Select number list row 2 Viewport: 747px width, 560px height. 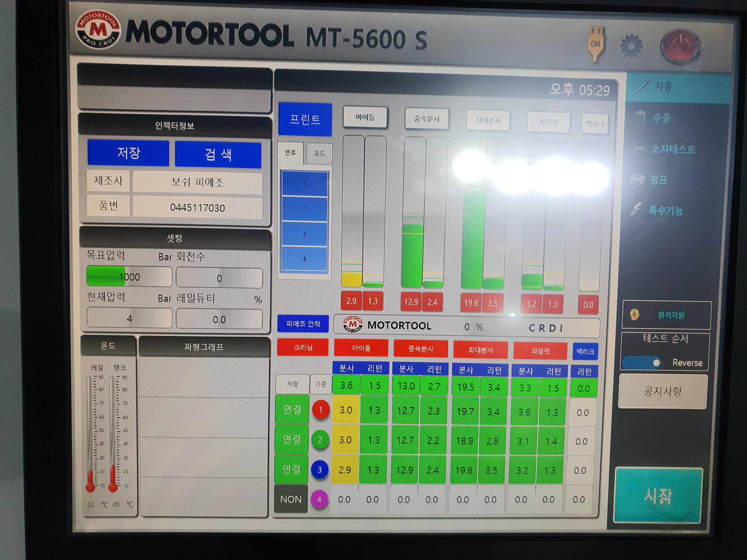(304, 209)
